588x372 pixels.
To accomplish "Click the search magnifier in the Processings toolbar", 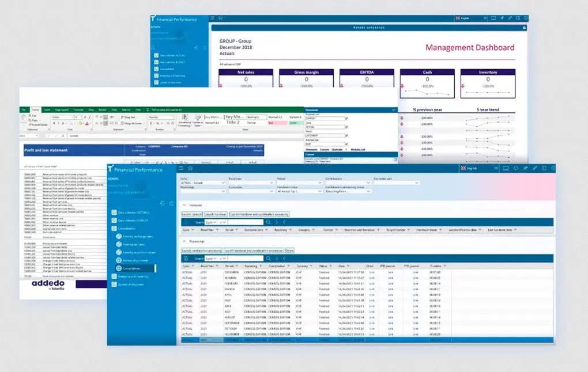I will click(x=267, y=259).
